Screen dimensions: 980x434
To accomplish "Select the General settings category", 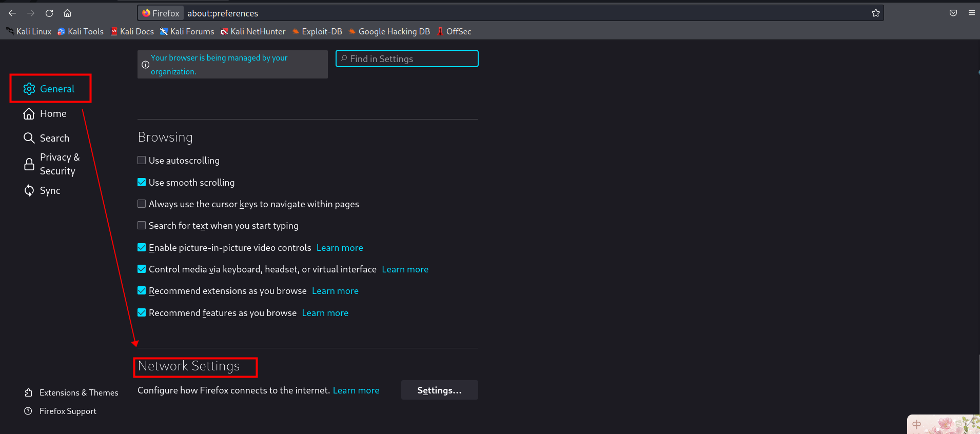I will 49,89.
